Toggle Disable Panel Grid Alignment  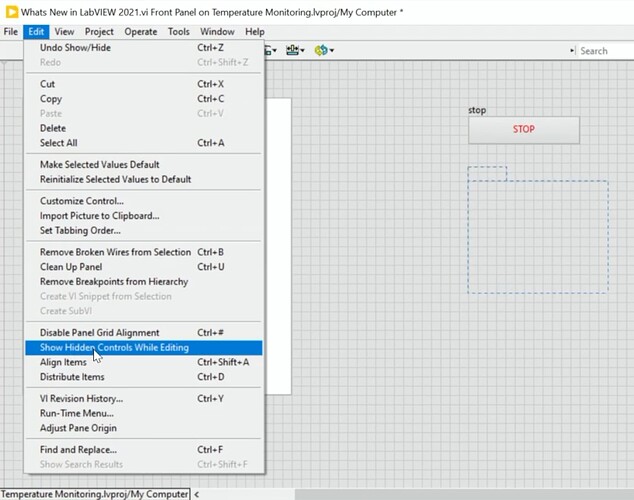click(144, 333)
